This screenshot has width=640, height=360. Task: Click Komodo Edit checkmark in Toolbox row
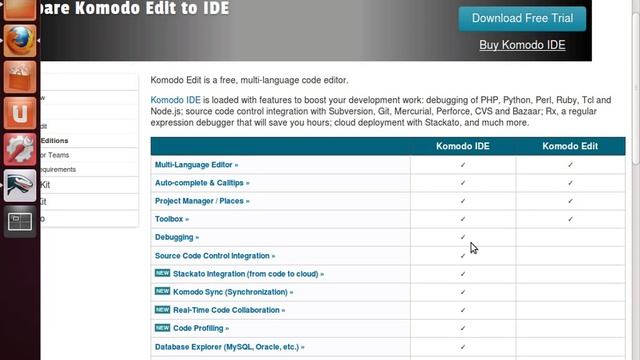tap(570, 219)
